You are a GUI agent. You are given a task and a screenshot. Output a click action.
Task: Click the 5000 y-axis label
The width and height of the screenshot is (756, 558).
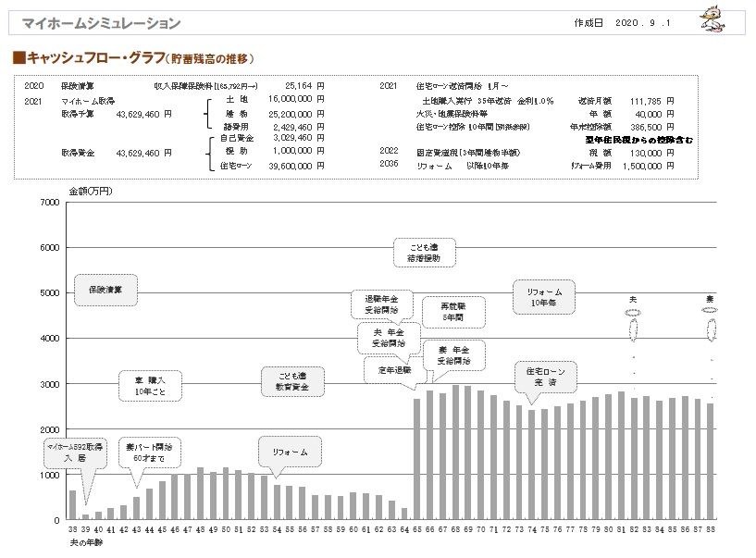tap(50, 292)
